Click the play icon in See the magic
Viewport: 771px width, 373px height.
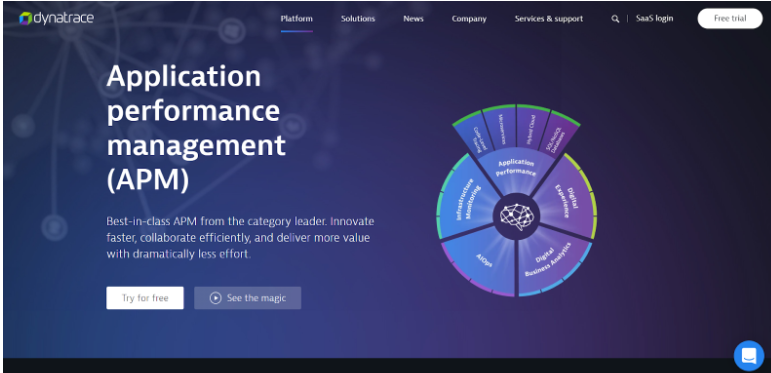click(x=215, y=298)
